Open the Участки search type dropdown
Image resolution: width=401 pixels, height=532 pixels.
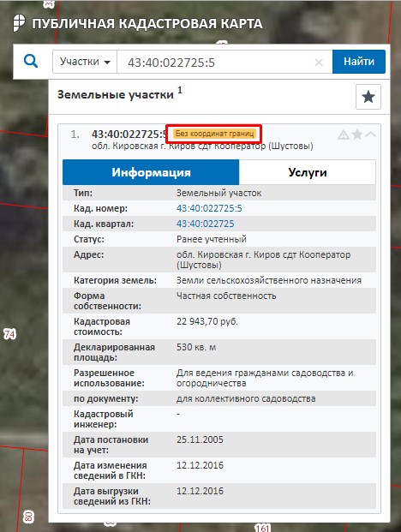click(x=85, y=62)
